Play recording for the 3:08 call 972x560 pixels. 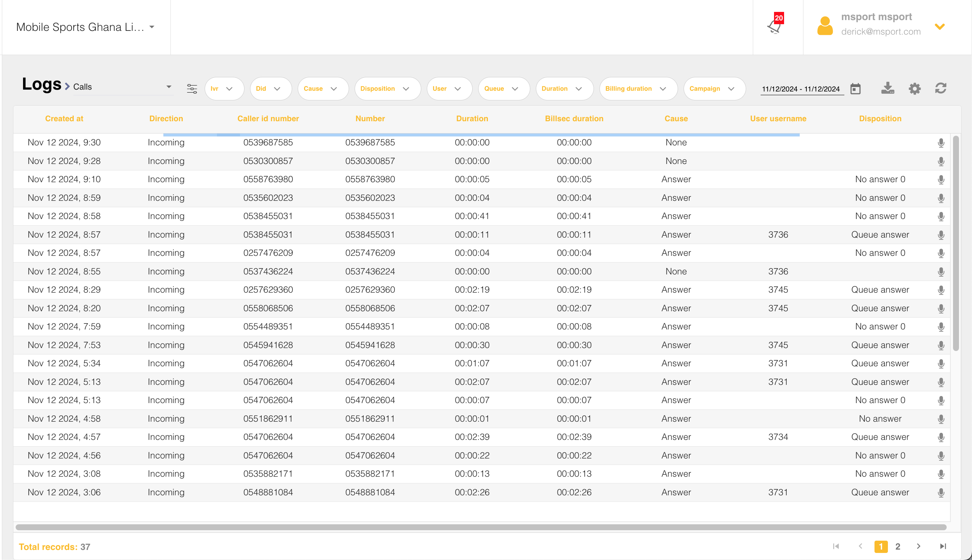tap(941, 474)
